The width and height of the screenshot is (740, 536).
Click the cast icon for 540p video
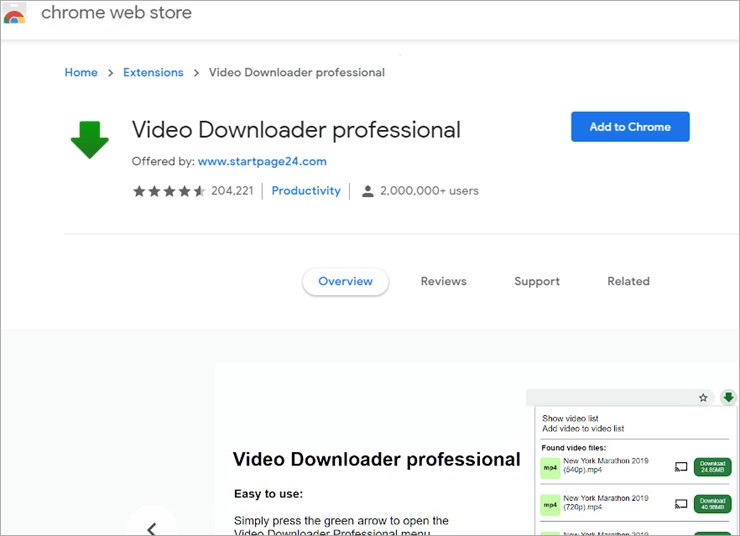[681, 467]
